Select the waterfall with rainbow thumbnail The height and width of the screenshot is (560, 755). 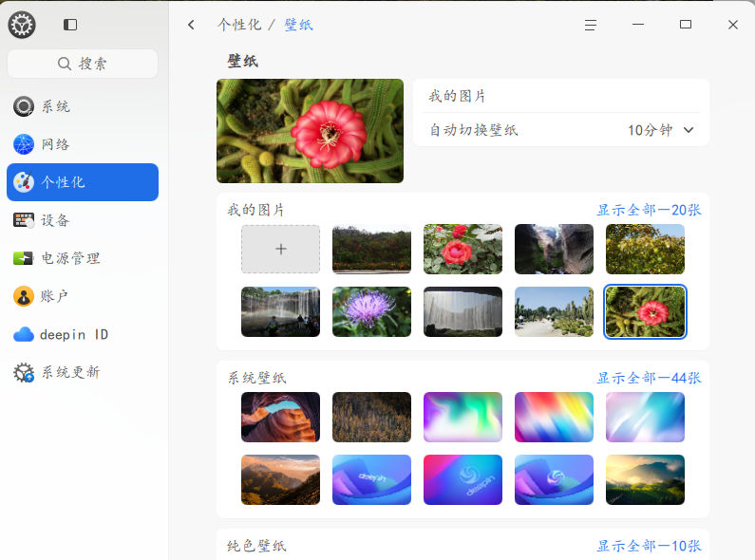point(281,311)
